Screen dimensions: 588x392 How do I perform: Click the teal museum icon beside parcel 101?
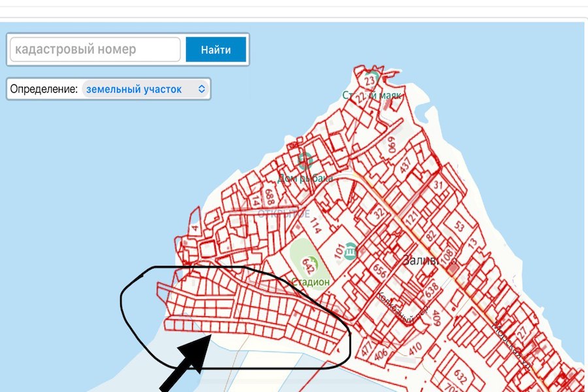(351, 251)
